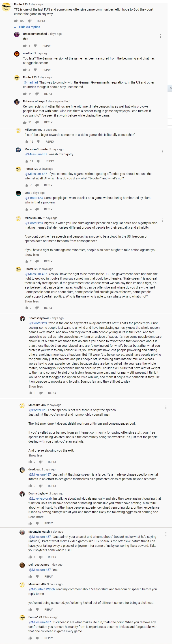172x644 pixels.
Task: Show less on Doomsdayhowl's long comment
Action: 36,386
